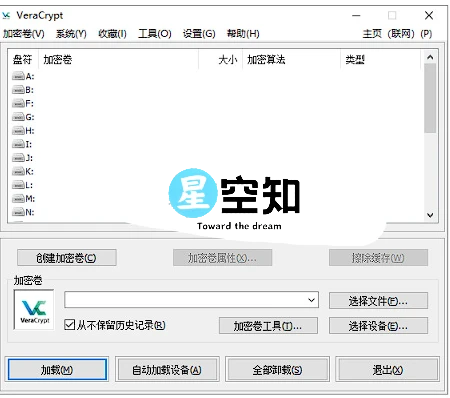
Task: Click the 创建加密卷(C) button
Action: click(x=67, y=258)
